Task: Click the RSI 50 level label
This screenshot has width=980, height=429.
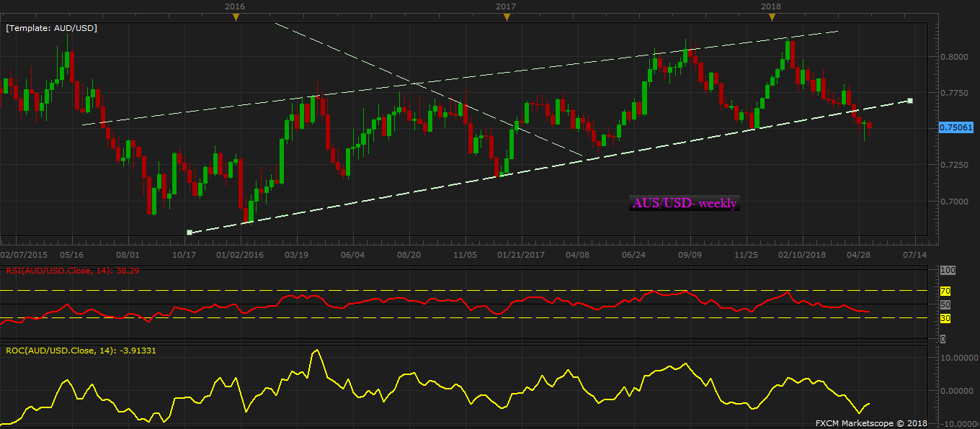Action: point(946,304)
